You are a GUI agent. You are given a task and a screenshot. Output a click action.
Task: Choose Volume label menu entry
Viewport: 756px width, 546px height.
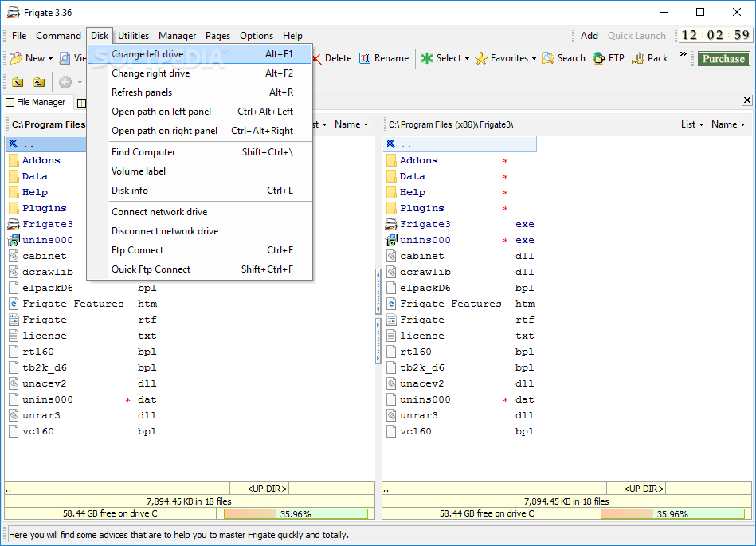pos(200,171)
